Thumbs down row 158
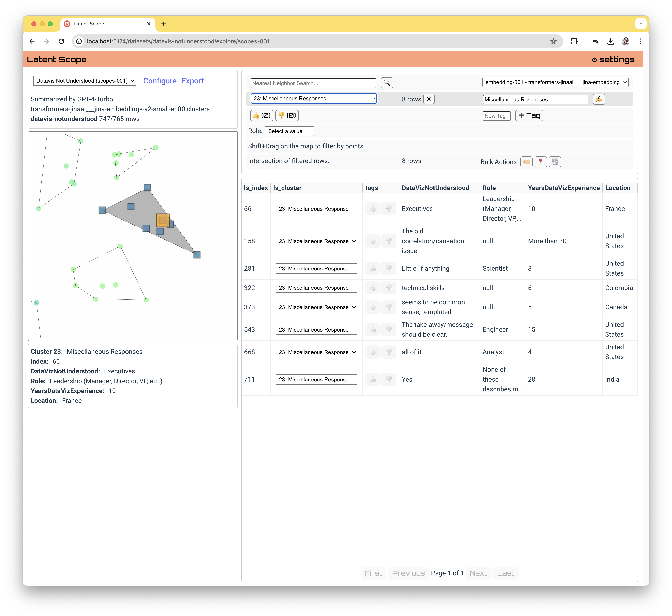 (389, 241)
